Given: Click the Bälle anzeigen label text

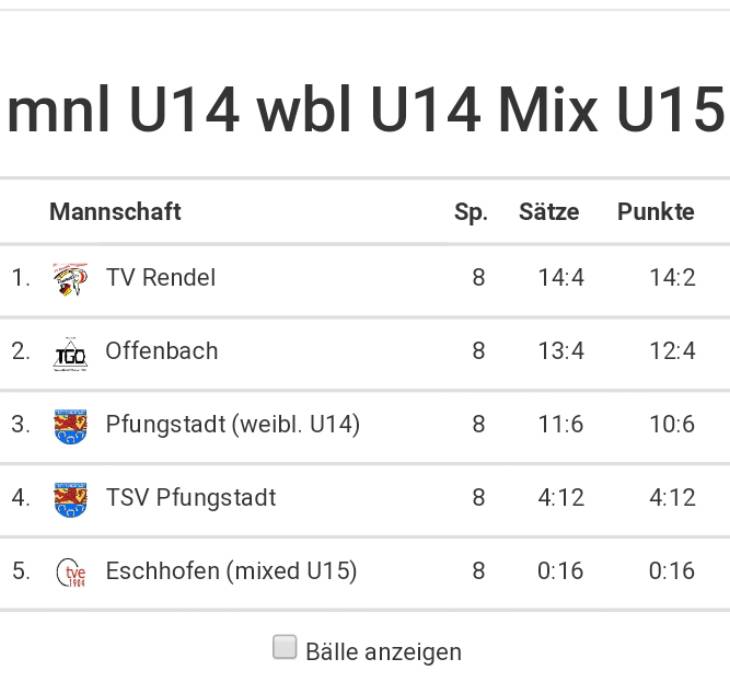Looking at the screenshot, I should (x=383, y=652).
